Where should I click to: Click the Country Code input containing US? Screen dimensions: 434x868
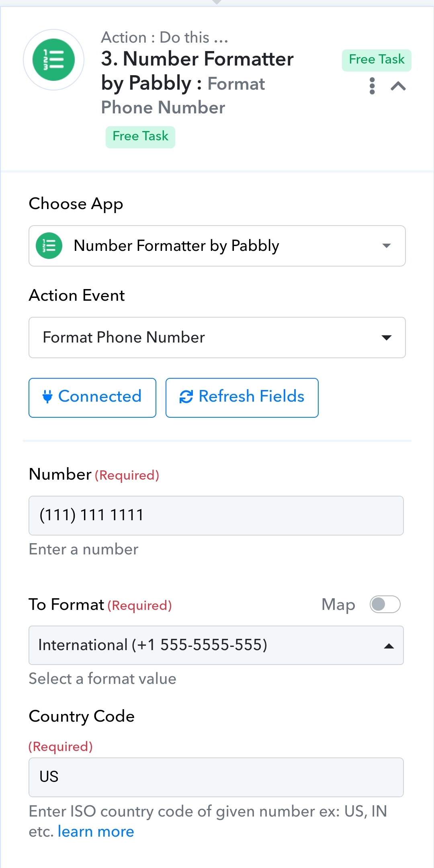[216, 777]
